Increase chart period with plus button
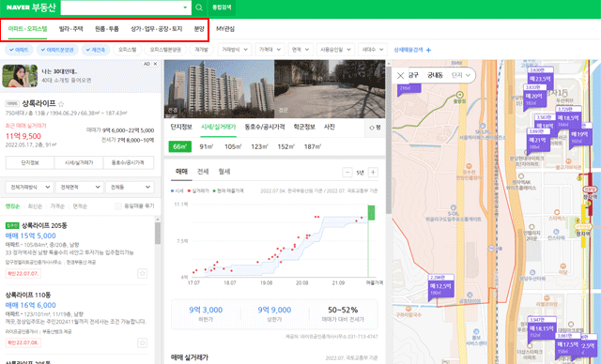Image resolution: width=601 pixels, height=364 pixels. tap(373, 173)
